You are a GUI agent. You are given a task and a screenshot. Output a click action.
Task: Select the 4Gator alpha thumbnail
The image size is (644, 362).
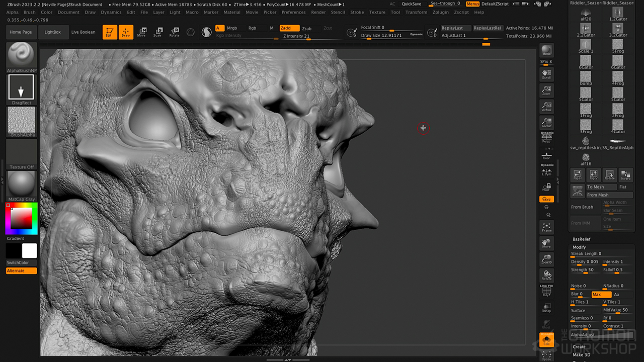[x=618, y=126]
